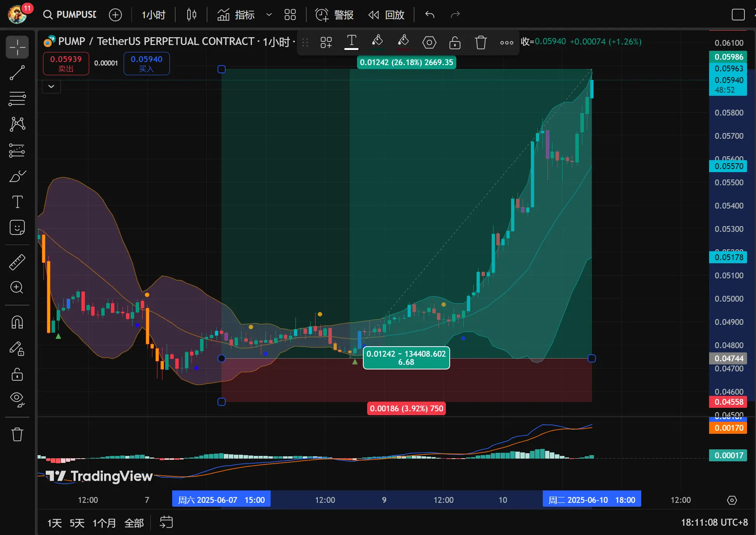
Task: Open chart layout templates grid
Action: click(290, 15)
